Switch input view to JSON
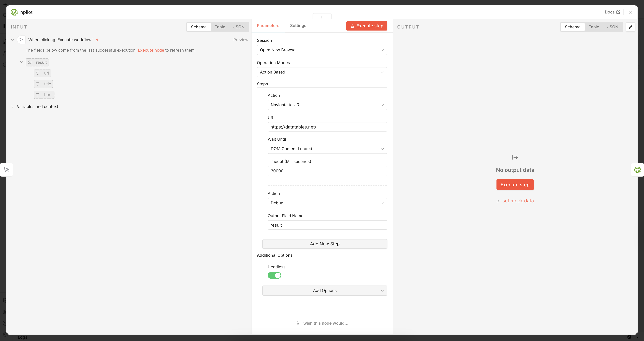644x341 pixels. 239,27
